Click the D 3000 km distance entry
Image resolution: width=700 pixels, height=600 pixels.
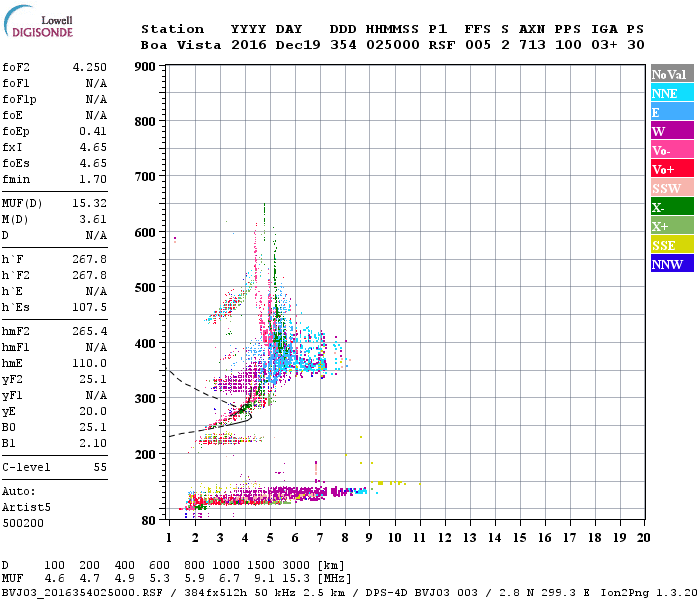click(296, 566)
